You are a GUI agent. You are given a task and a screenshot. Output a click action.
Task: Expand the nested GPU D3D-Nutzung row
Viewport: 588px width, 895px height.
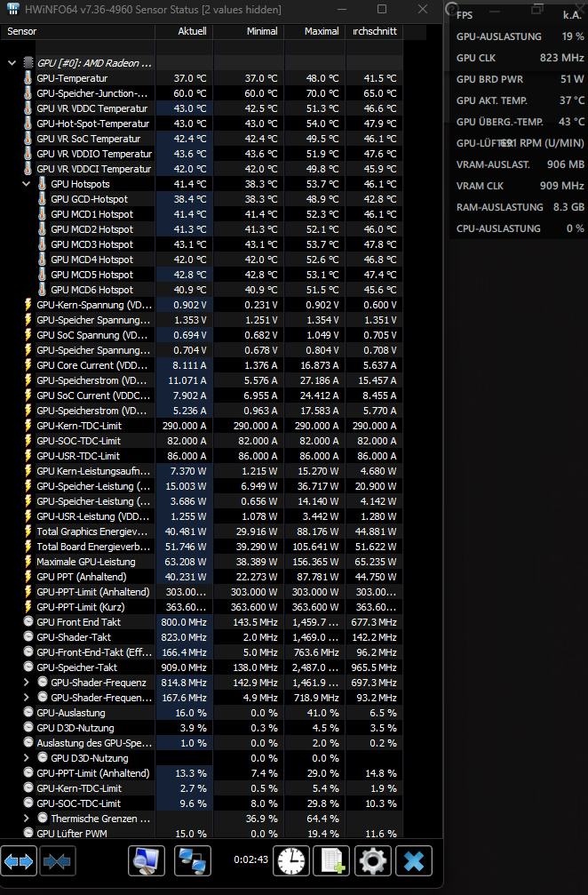pyautogui.click(x=26, y=758)
